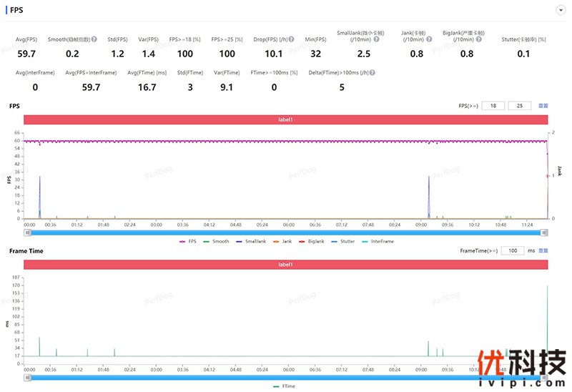Toggle the InterFrame legend entry
Image resolution: width=572 pixels, height=392 pixels.
[378, 241]
